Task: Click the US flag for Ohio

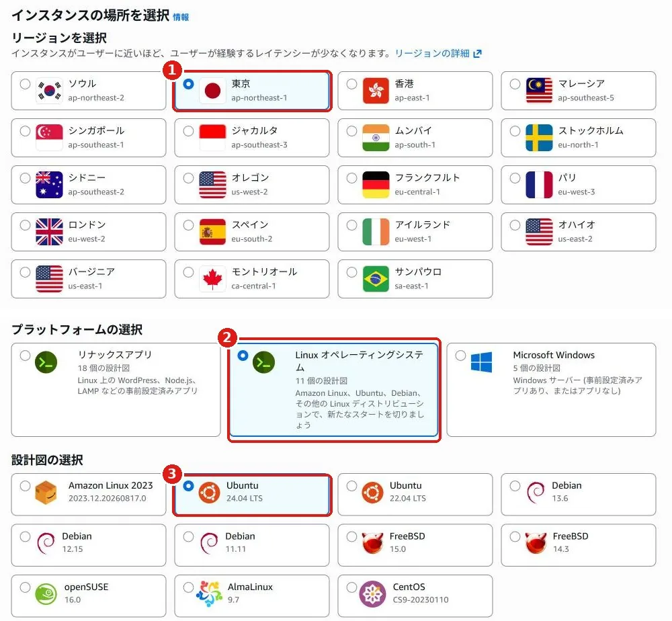Action: pos(539,232)
